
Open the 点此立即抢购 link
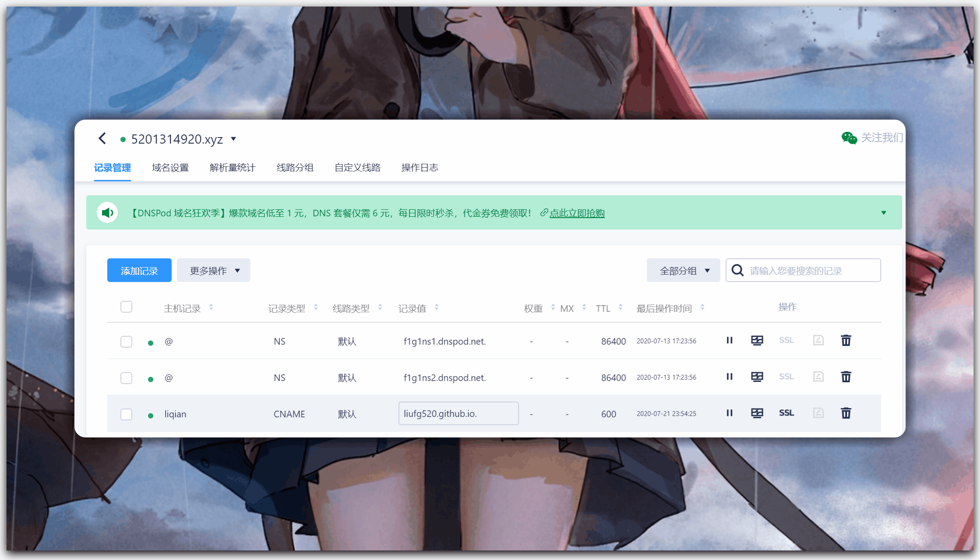577,213
